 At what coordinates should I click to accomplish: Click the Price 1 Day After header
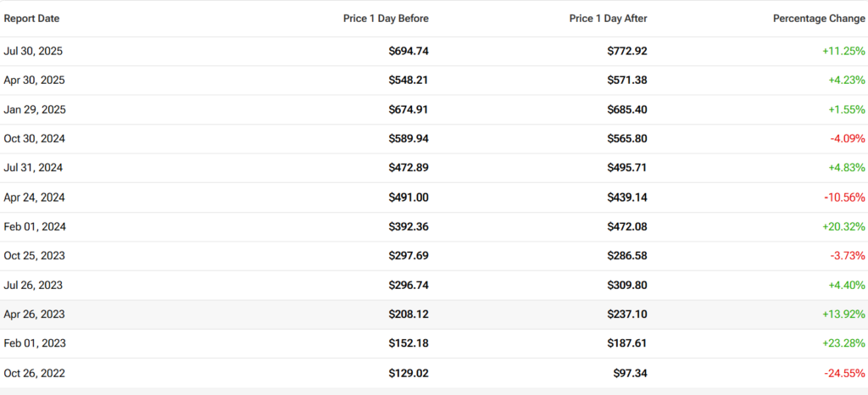pyautogui.click(x=607, y=18)
